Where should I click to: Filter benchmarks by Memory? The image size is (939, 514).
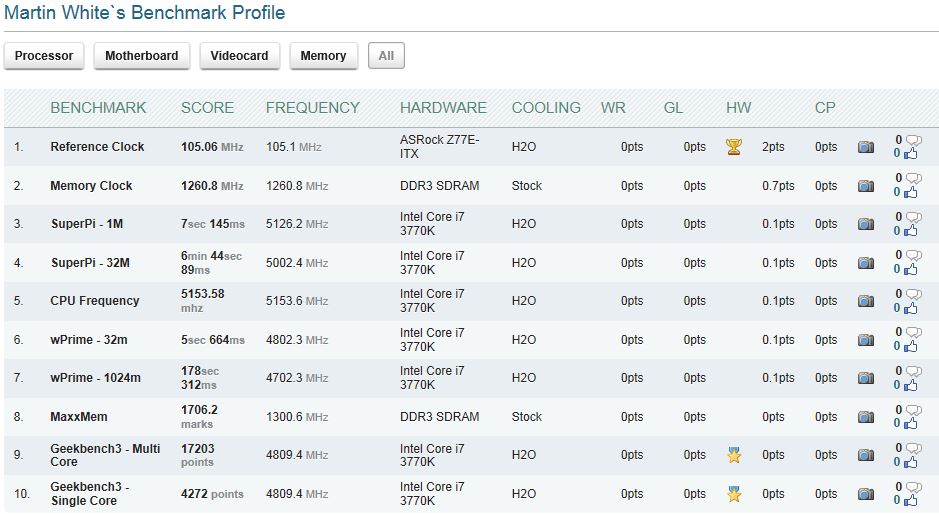point(323,56)
